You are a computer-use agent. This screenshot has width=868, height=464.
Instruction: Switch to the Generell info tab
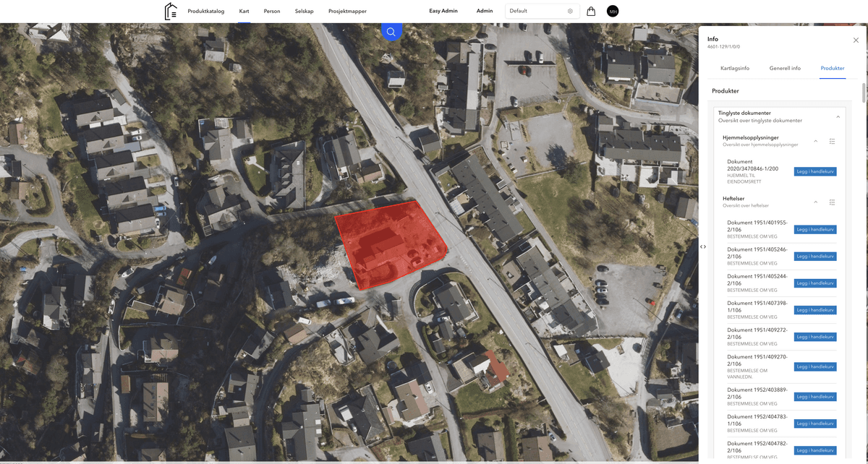coord(785,68)
